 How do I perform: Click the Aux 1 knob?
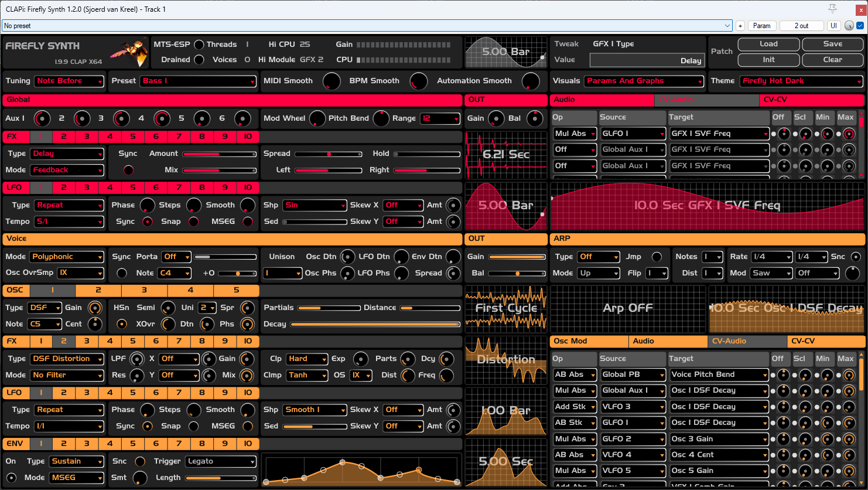(42, 118)
